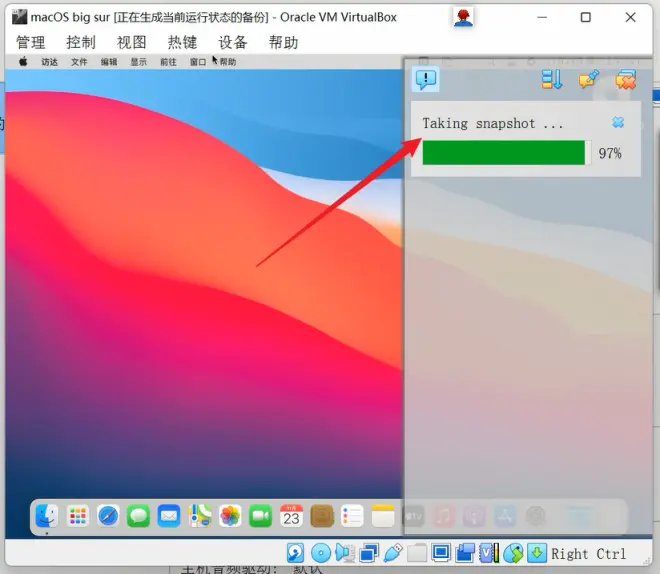The image size is (660, 574).
Task: Open Photos from the Dock
Action: 230,516
